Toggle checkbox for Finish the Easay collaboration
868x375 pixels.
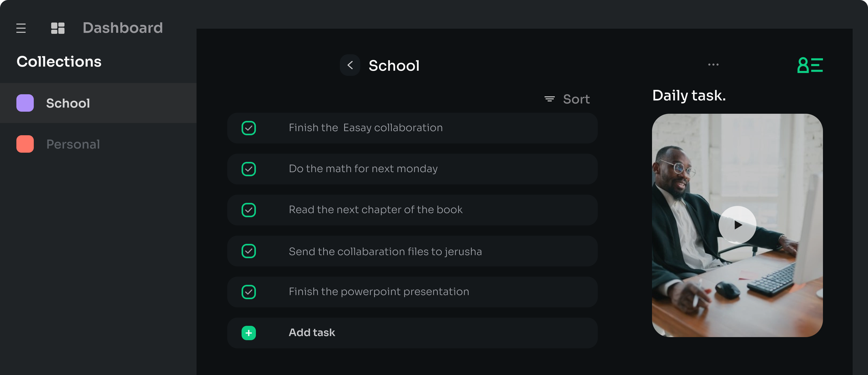(249, 128)
